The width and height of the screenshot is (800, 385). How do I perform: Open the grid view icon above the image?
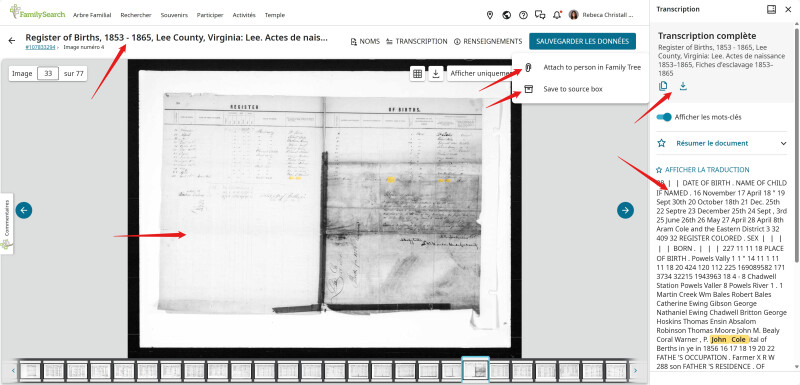tap(417, 74)
